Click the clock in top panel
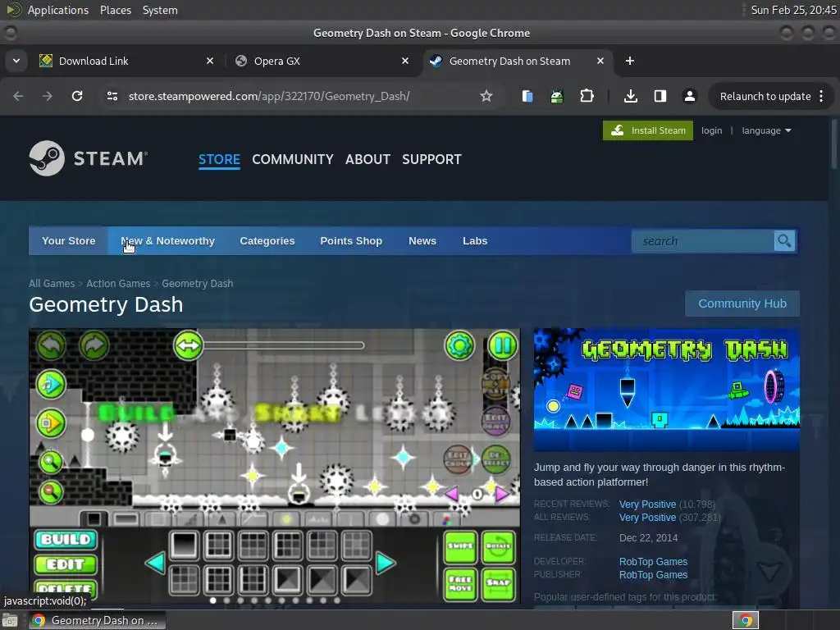This screenshot has height=630, width=840. pos(793,10)
